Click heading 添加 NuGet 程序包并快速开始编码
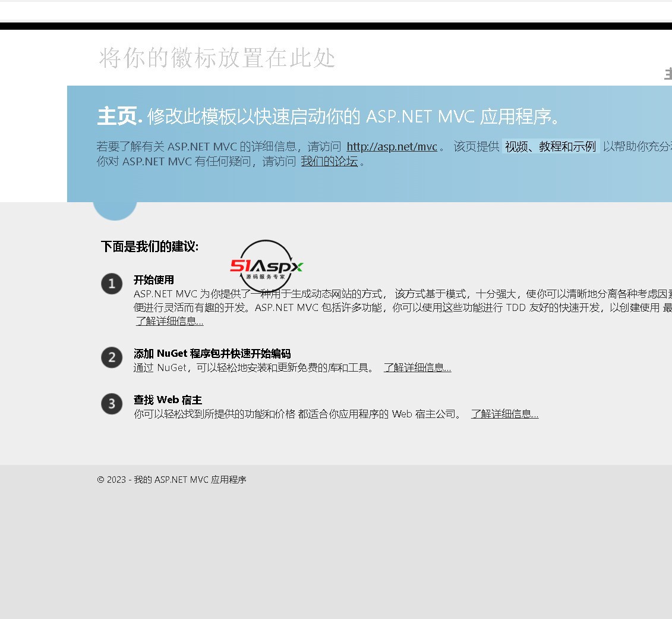Image resolution: width=672 pixels, height=619 pixels. coord(212,353)
